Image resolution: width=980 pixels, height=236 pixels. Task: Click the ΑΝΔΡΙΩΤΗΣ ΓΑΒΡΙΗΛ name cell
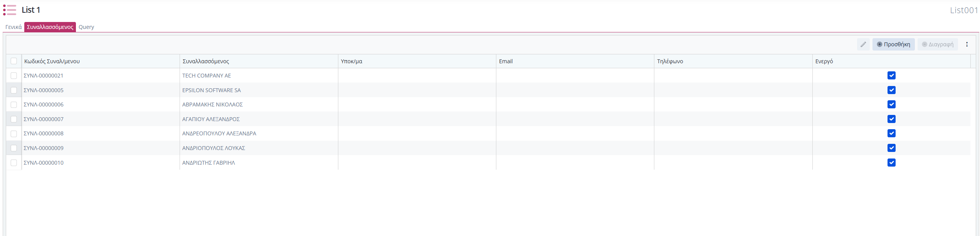point(259,163)
